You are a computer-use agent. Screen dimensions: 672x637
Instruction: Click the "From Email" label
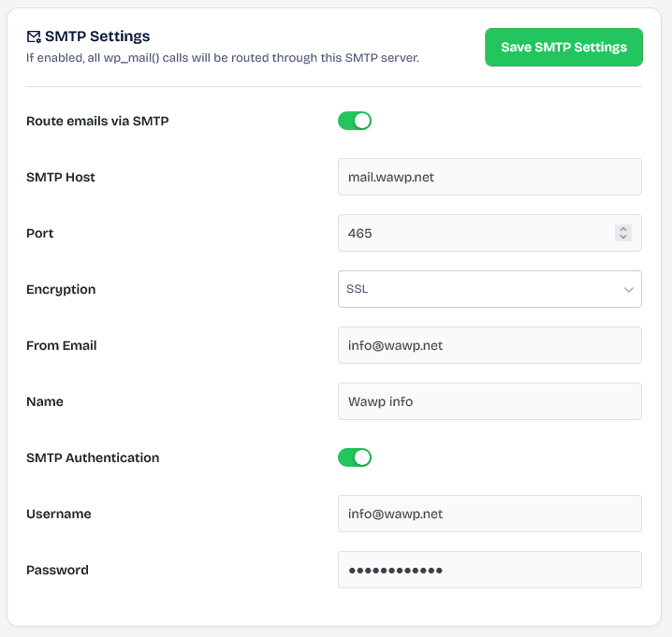pos(62,345)
